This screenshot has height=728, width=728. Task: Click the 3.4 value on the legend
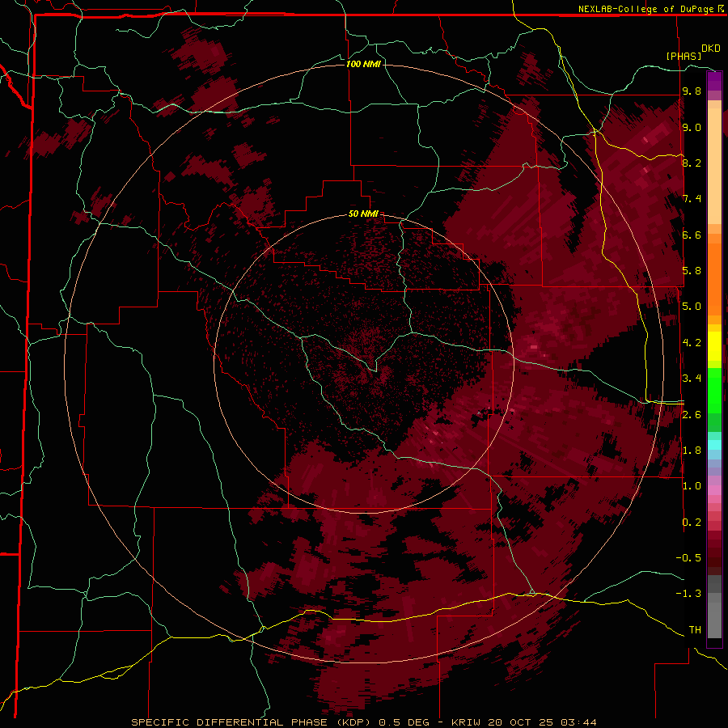click(x=692, y=379)
